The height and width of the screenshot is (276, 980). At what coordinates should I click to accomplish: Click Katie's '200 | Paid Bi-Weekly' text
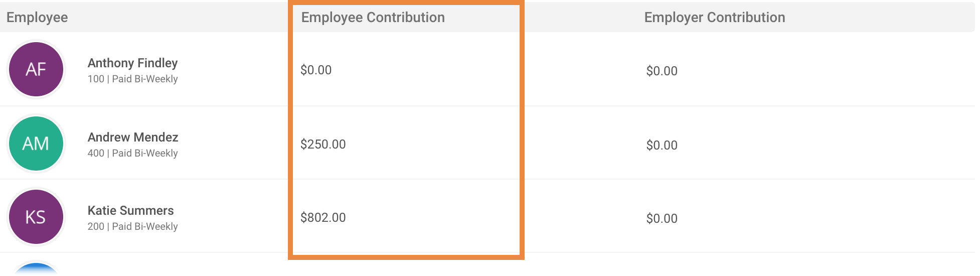(132, 226)
